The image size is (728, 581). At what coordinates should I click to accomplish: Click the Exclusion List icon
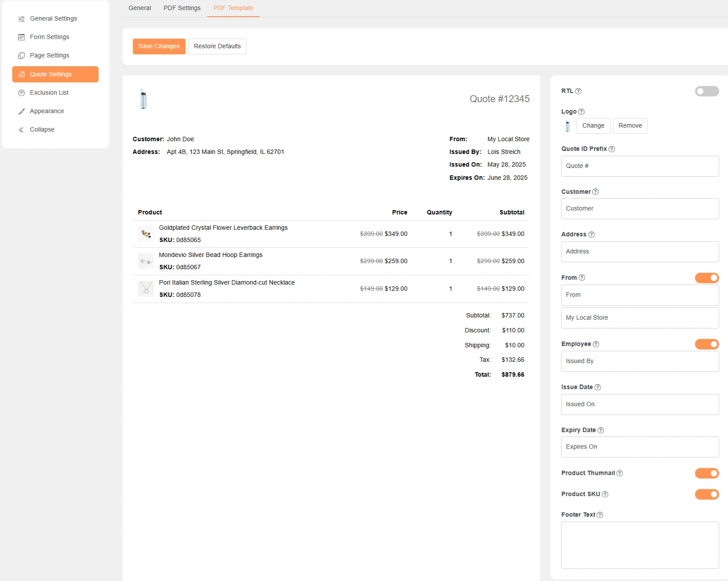pos(21,93)
